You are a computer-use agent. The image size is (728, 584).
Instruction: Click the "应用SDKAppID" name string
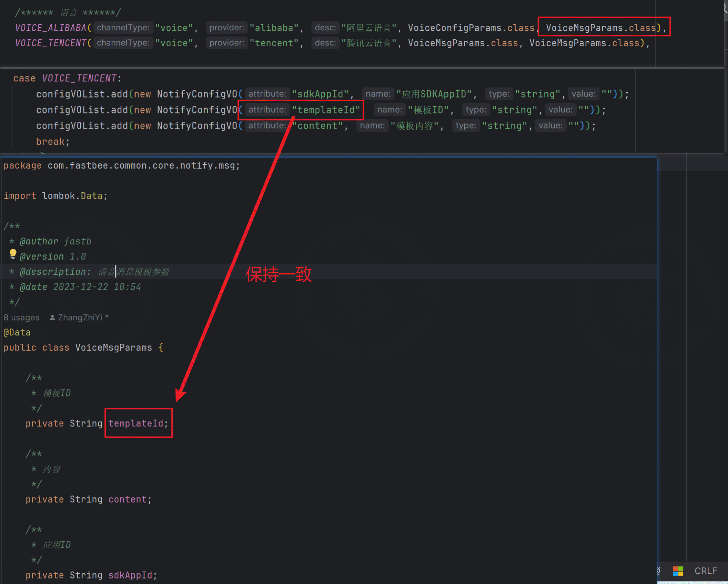(x=434, y=94)
